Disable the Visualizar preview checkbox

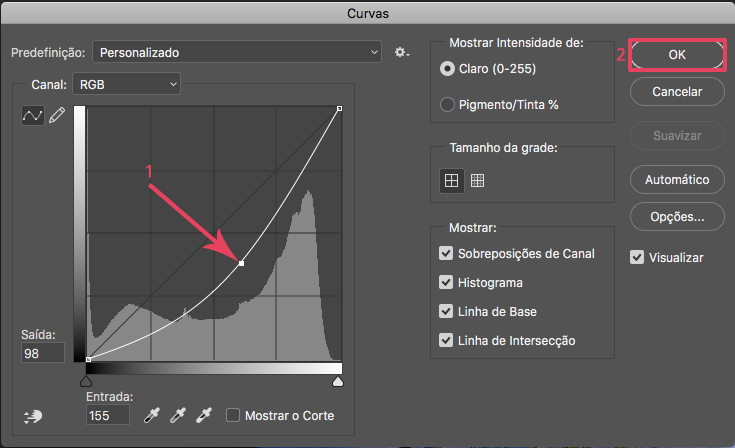[637, 257]
